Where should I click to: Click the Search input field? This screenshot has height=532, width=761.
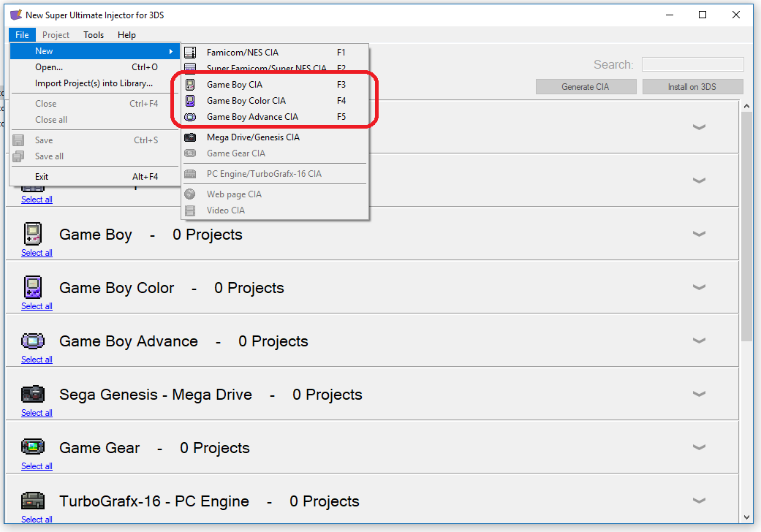(x=692, y=64)
